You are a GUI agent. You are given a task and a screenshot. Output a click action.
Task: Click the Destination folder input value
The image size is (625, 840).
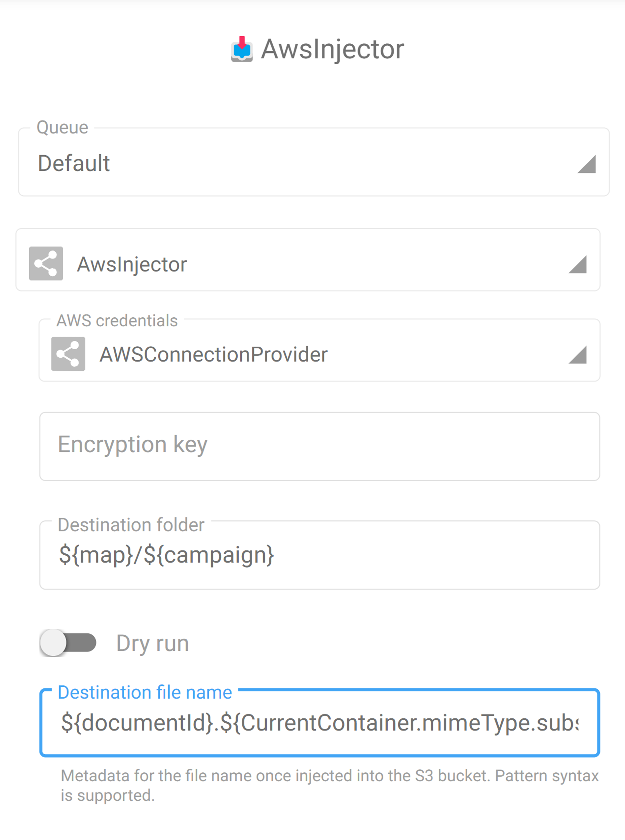(166, 555)
